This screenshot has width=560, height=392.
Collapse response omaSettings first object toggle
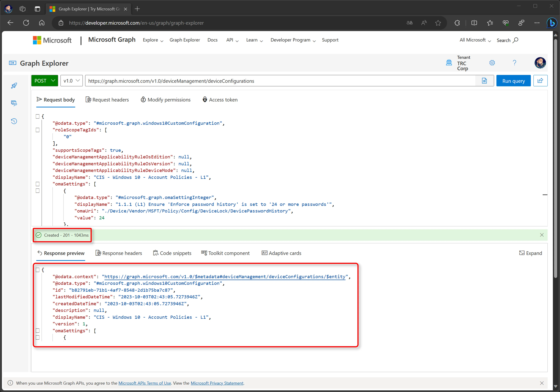[38, 337]
